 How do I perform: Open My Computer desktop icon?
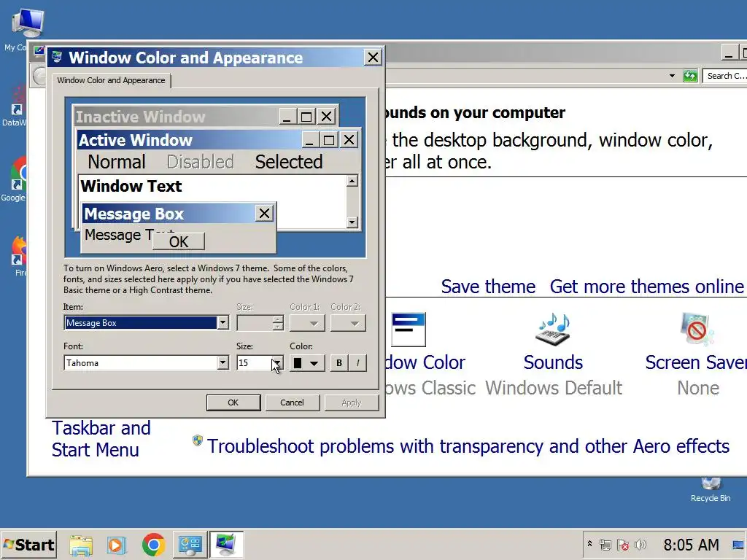click(x=27, y=23)
